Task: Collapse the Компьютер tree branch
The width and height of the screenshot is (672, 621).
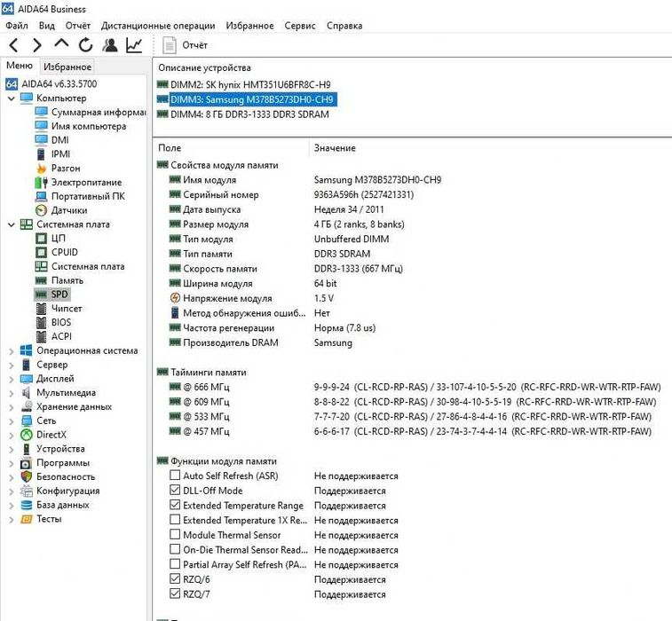Action: click(x=12, y=98)
